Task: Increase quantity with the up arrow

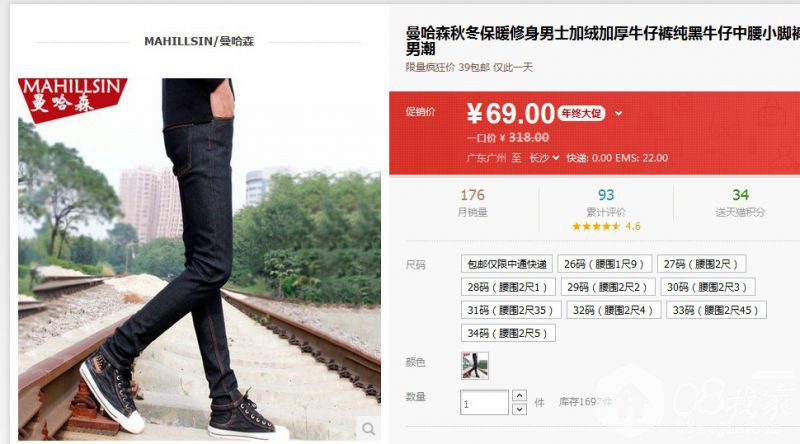Action: (519, 396)
